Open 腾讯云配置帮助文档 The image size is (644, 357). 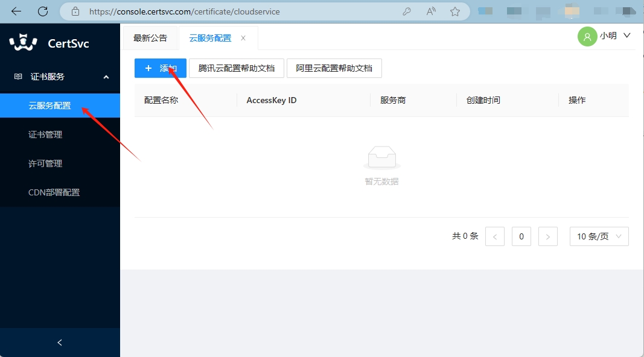pos(236,68)
